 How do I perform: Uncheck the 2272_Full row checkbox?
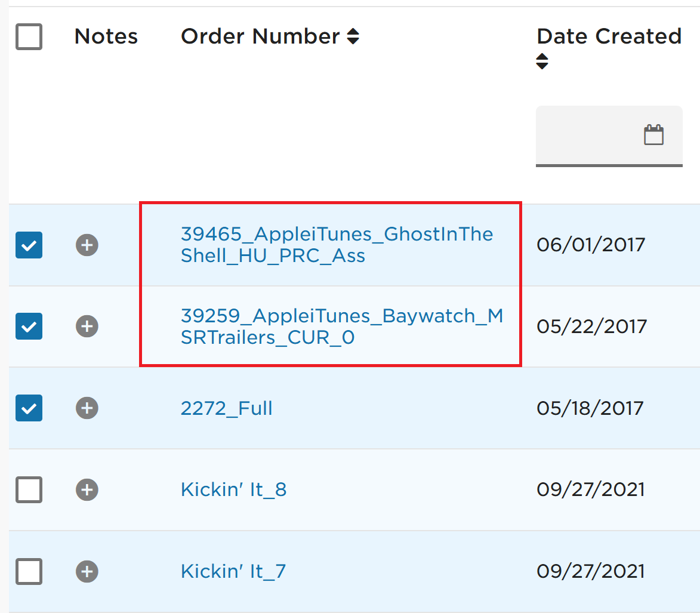(29, 408)
